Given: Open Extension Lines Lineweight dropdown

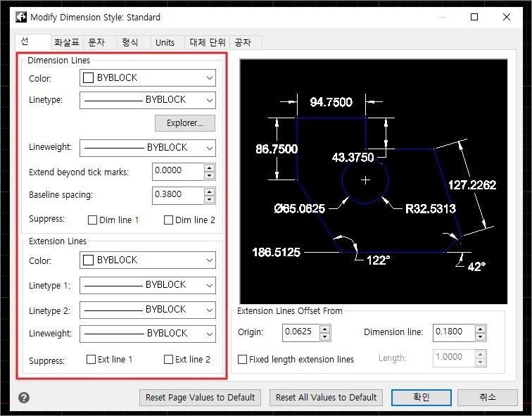Looking at the screenshot, I should pos(148,334).
